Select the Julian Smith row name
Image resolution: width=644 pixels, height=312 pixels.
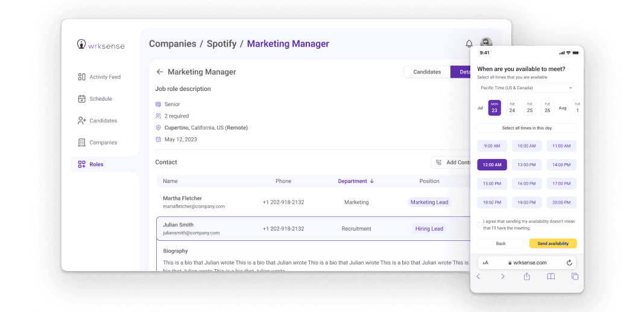[x=178, y=225]
